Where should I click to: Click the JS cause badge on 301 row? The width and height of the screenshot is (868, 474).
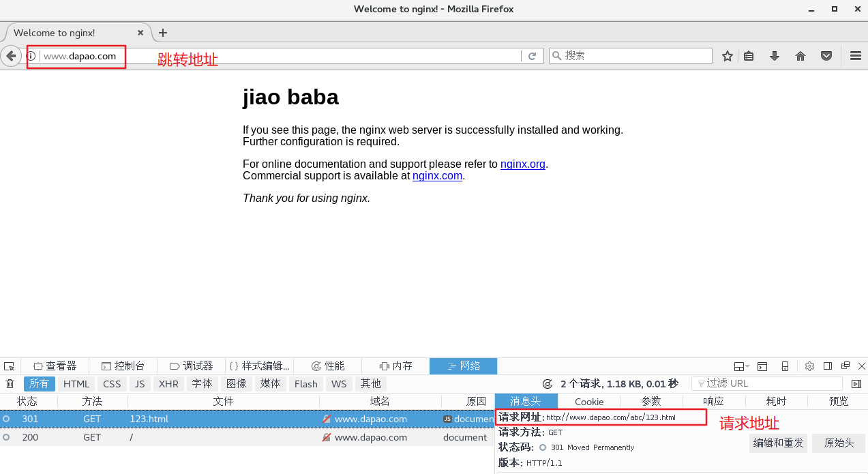point(447,419)
